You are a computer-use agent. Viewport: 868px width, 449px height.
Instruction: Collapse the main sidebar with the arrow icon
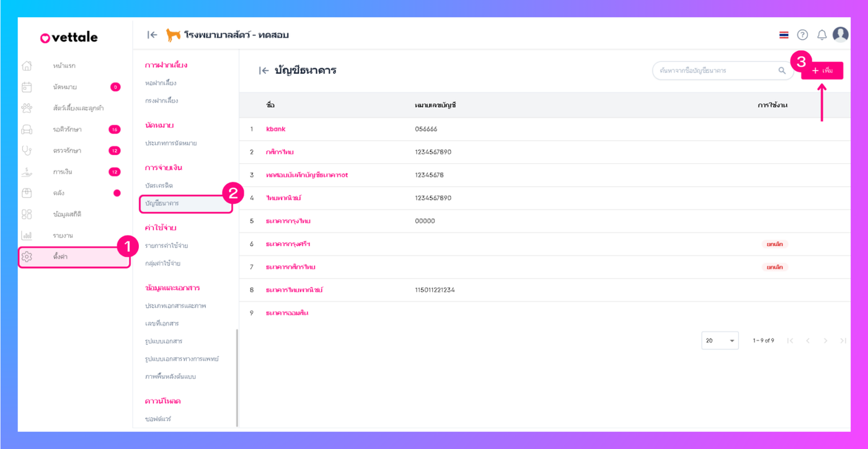pyautogui.click(x=152, y=35)
